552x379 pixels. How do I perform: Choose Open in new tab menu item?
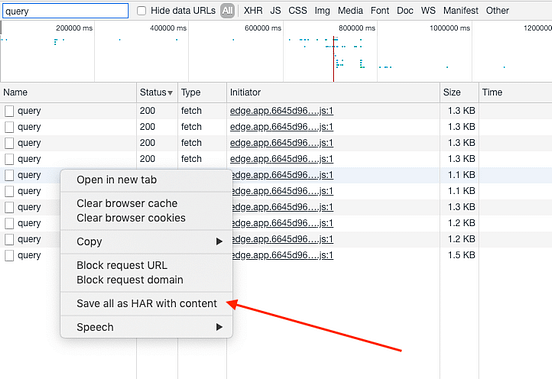146,180
